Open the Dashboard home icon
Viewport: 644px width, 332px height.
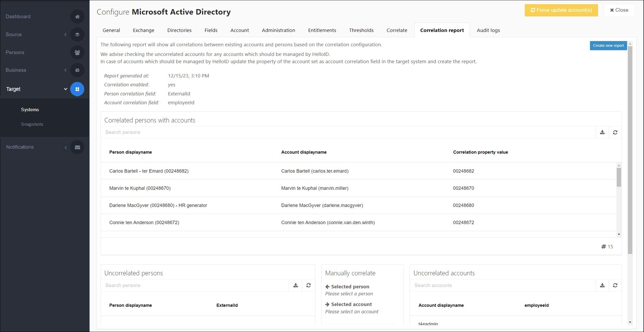[x=77, y=16]
